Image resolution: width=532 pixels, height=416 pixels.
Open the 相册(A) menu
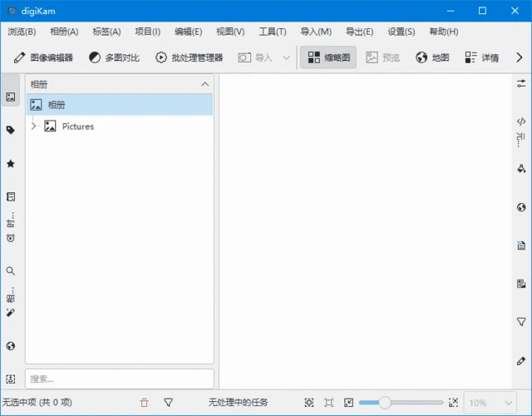64,32
